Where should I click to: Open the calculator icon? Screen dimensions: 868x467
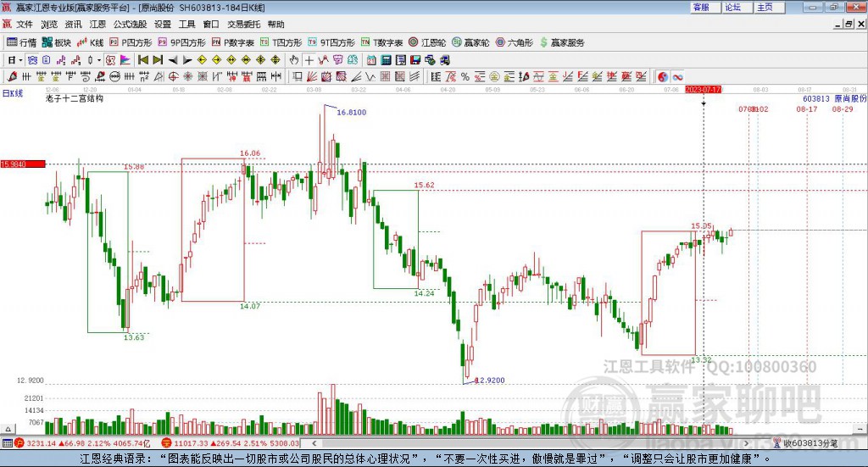[386, 60]
